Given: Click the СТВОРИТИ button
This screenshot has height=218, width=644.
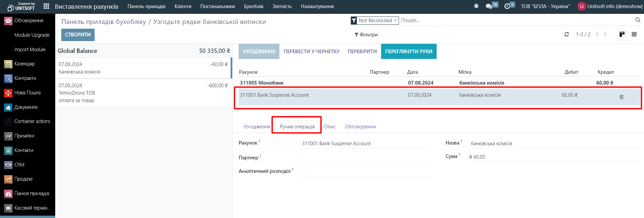Looking at the screenshot, I should (x=78, y=35).
